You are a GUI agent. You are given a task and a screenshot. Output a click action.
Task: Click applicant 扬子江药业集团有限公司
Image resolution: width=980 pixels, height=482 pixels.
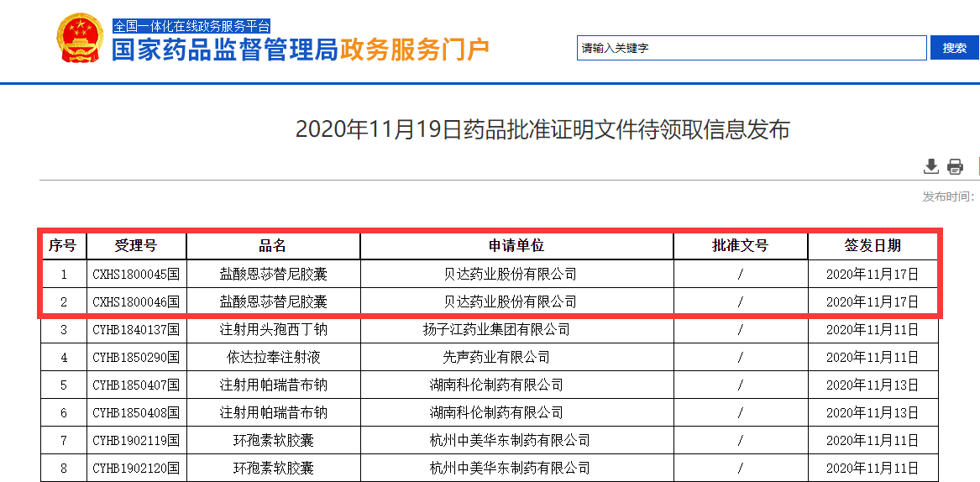pyautogui.click(x=496, y=330)
